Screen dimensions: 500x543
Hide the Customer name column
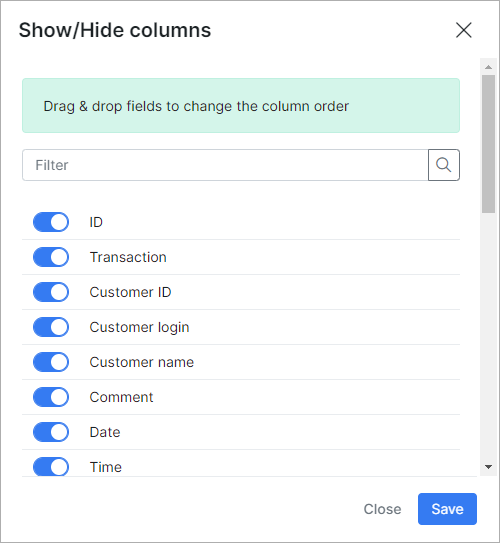tap(51, 362)
